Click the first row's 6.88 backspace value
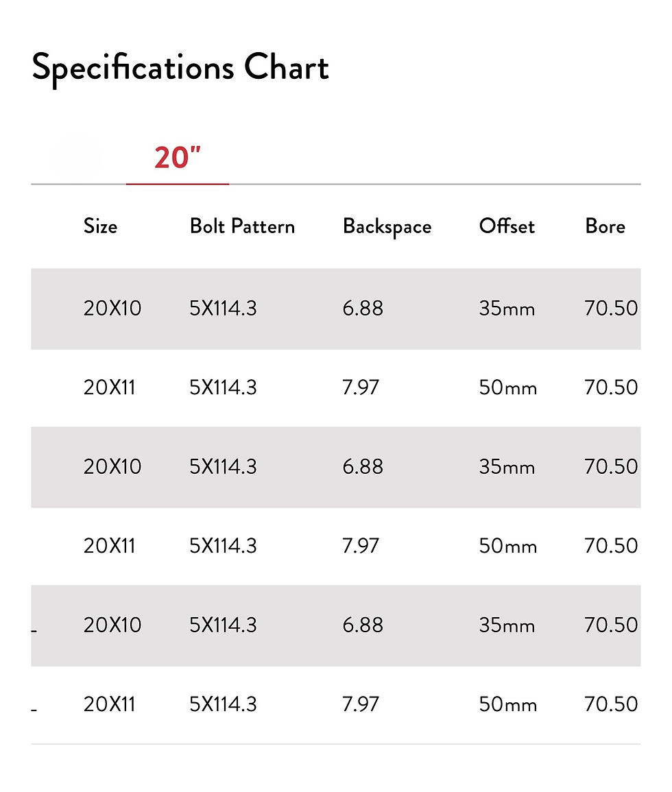Viewport: 672px width, 792px height. (x=363, y=309)
